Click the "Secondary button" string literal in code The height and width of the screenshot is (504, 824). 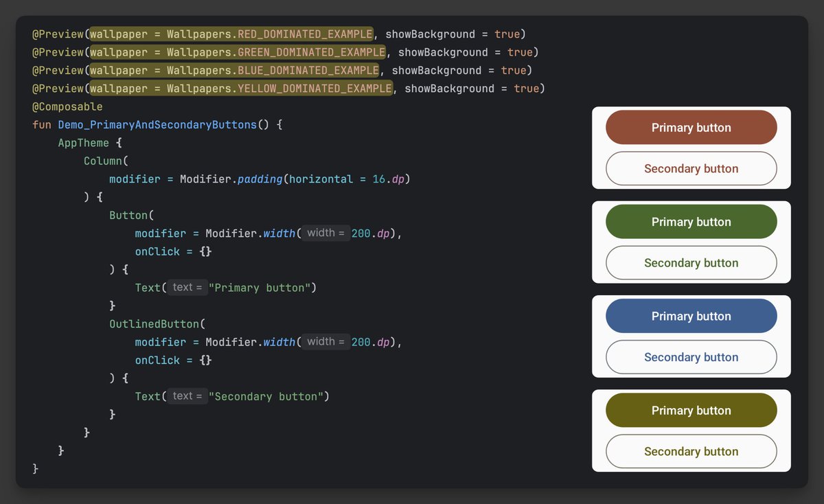tap(266, 396)
